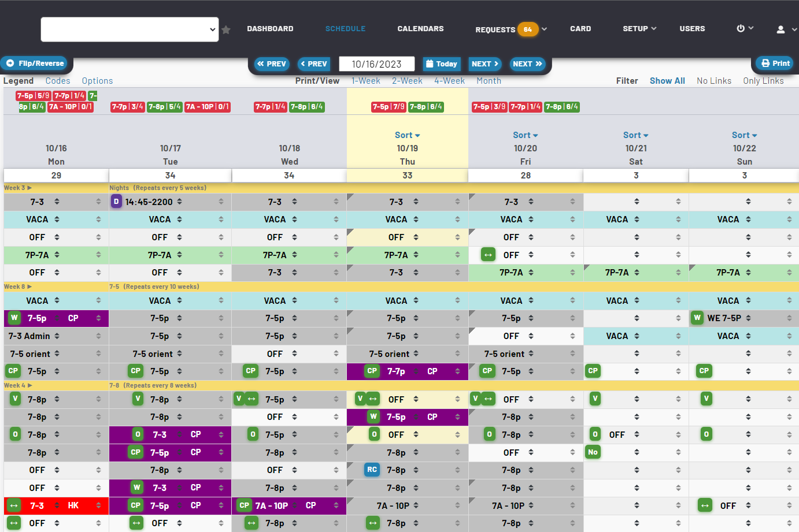Click the star icon beside the schedule selector
The height and width of the screenshot is (532, 799).
coord(226,28)
